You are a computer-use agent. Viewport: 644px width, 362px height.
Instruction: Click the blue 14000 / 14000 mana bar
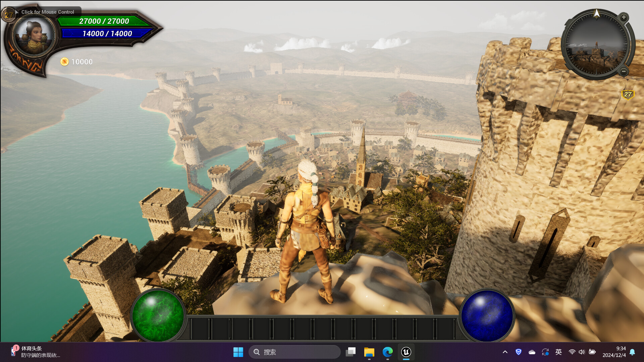coord(107,34)
